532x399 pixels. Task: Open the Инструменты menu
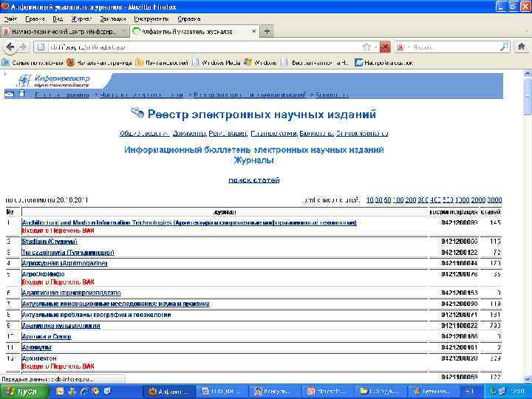(151, 19)
